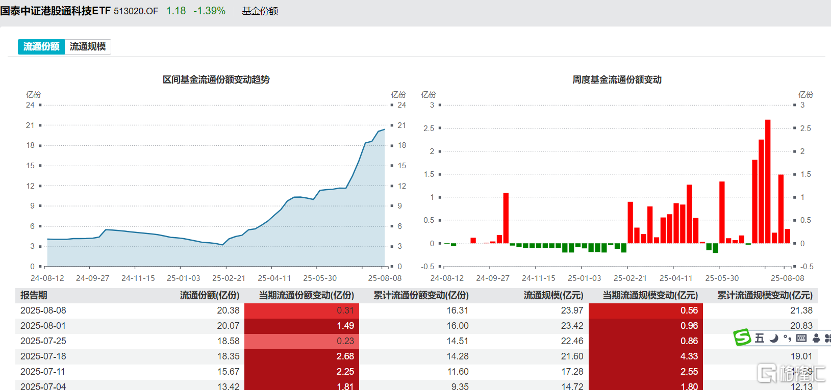Screen dimensions: 832x390
Task: Click the 16.00 cumulative share change cell
Action: pos(458,326)
